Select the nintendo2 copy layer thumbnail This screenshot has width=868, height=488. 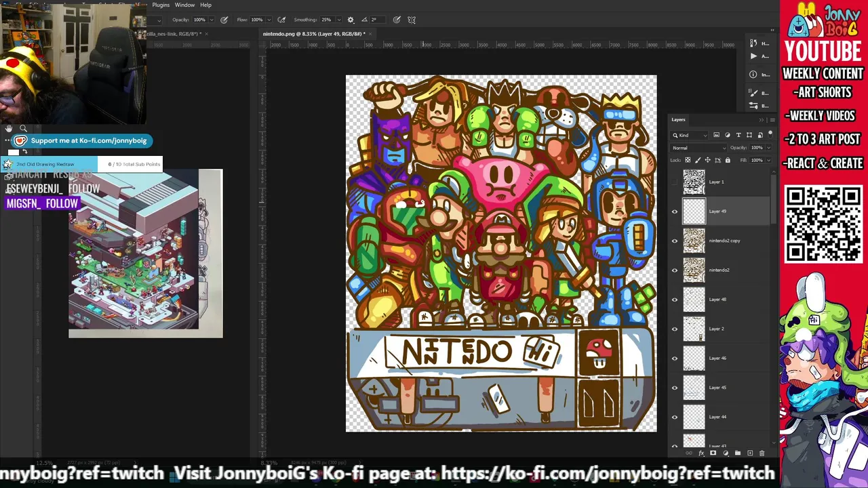[x=694, y=241]
